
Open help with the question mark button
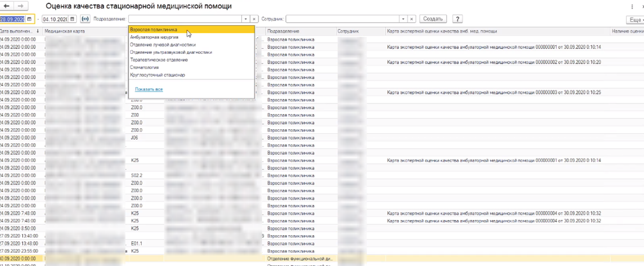(x=457, y=19)
